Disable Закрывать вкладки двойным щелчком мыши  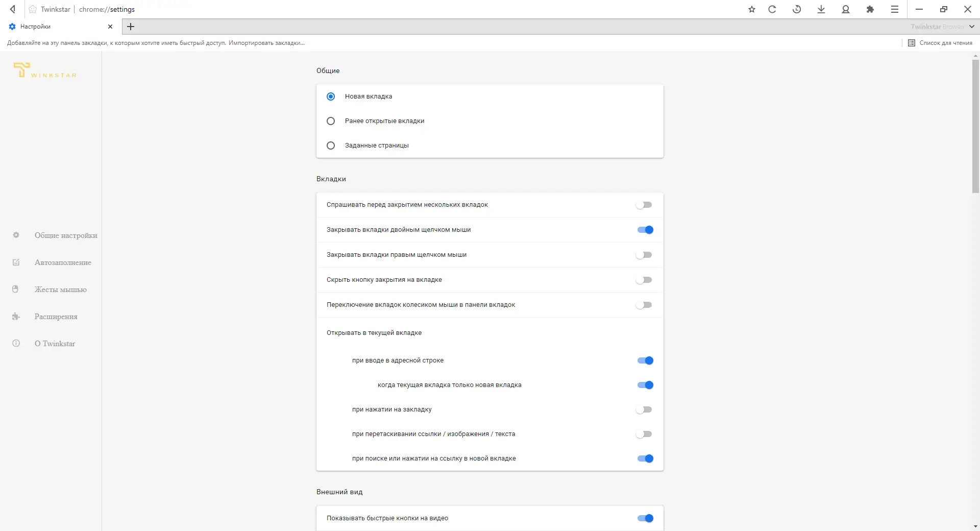tap(645, 230)
